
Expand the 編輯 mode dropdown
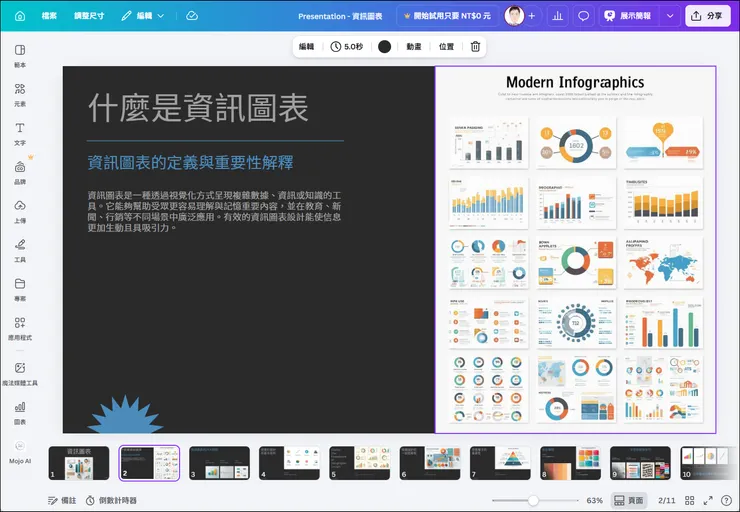(143, 16)
